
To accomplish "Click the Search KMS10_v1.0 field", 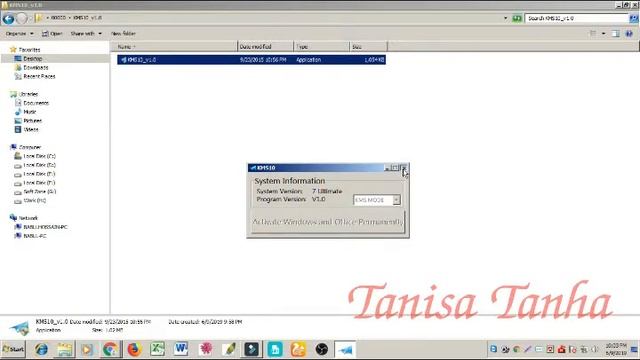I will point(576,18).
